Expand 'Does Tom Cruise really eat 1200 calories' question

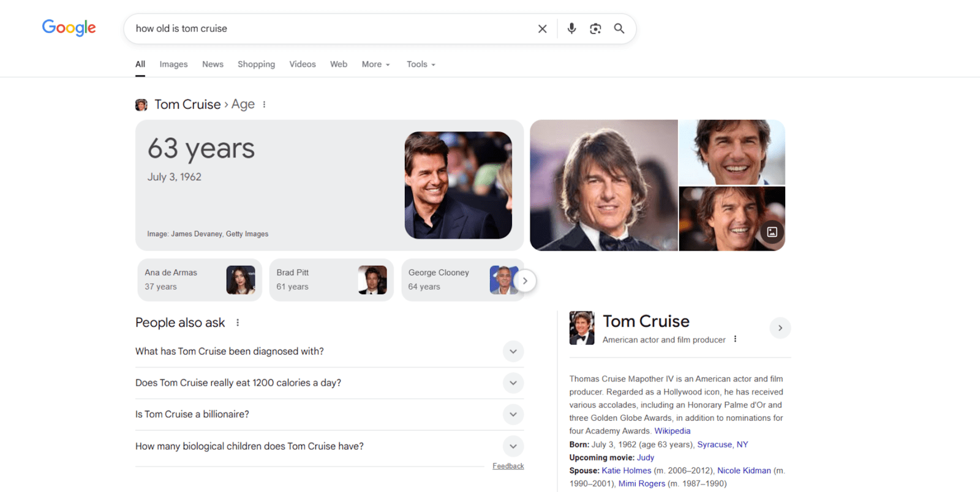pos(330,383)
